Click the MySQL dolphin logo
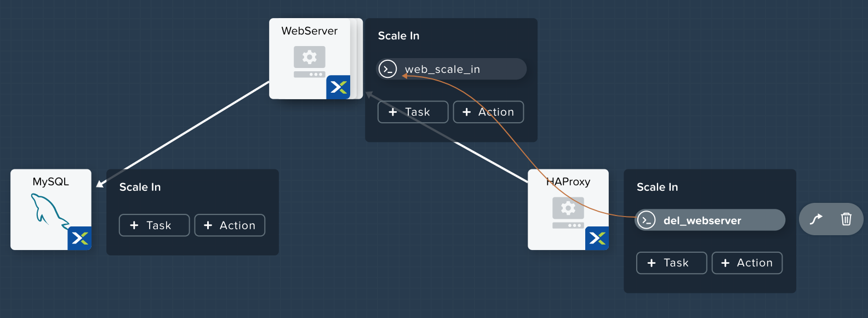868x318 pixels. pyautogui.click(x=49, y=211)
